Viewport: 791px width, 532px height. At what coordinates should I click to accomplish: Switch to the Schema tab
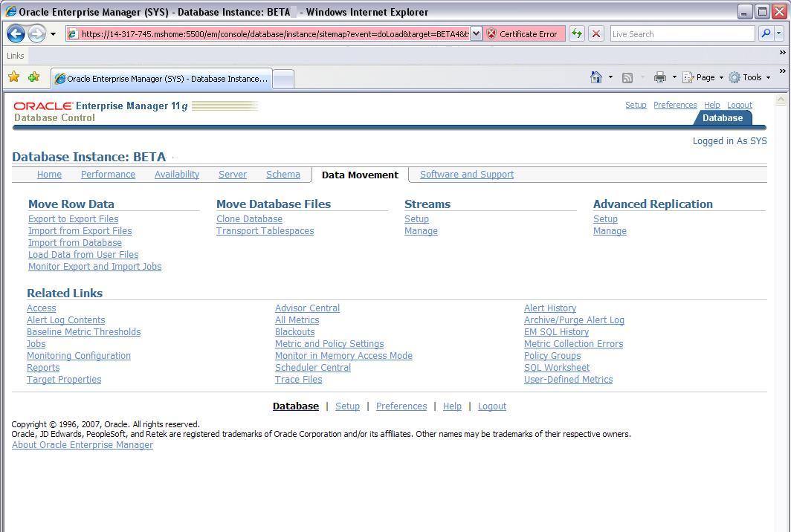coord(283,175)
